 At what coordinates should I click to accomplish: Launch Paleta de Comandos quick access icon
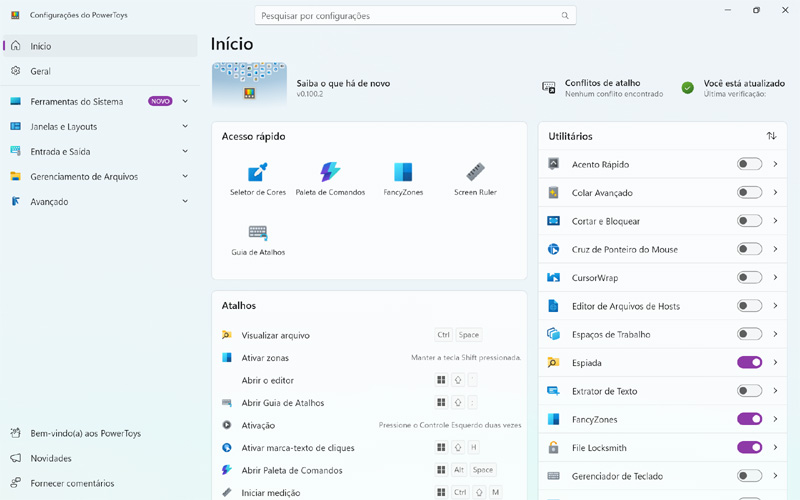pyautogui.click(x=330, y=172)
